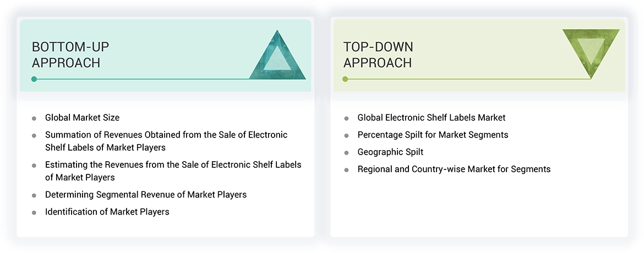644x253 pixels.
Task: Click Determining Segmental Revenue of Market Players
Action: 145,195
